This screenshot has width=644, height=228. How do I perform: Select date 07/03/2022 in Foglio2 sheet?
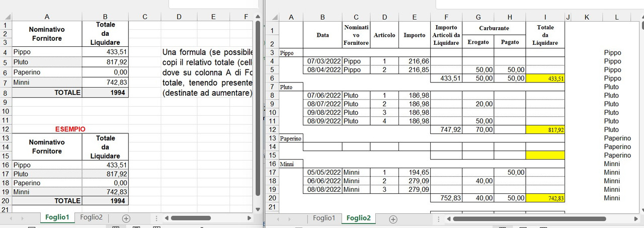point(323,61)
